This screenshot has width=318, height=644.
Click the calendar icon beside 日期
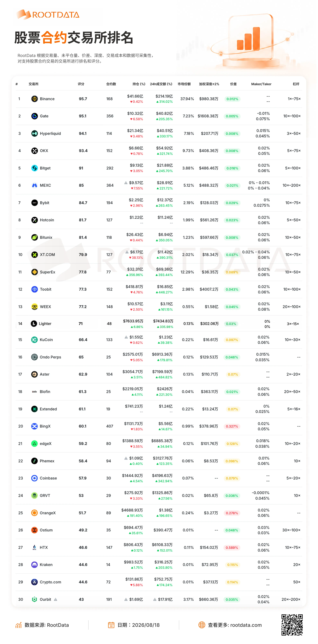111,625
